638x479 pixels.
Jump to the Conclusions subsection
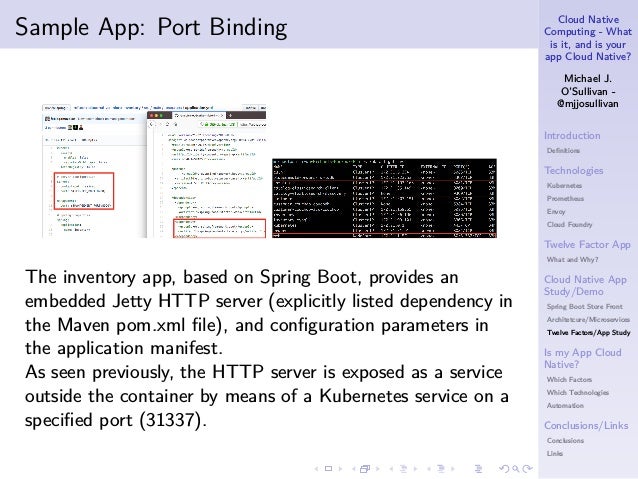point(565,440)
